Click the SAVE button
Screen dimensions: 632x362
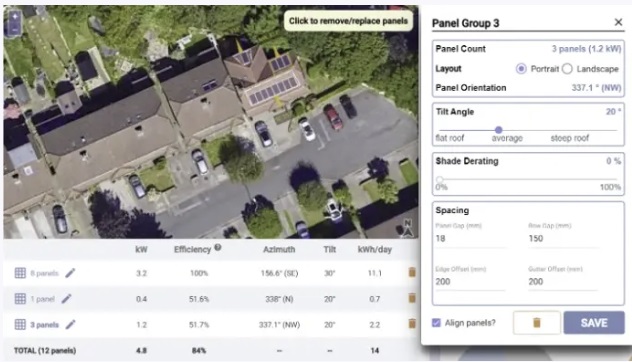[x=594, y=322]
